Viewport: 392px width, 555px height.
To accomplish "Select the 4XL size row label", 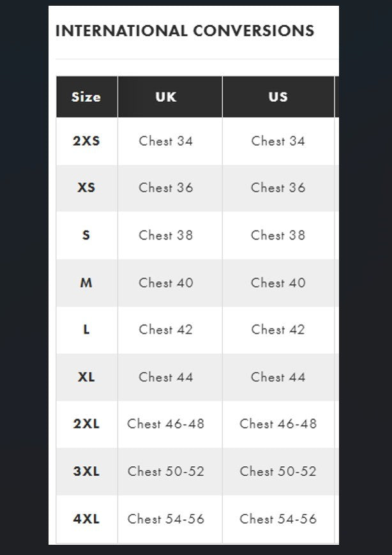I will point(86,519).
